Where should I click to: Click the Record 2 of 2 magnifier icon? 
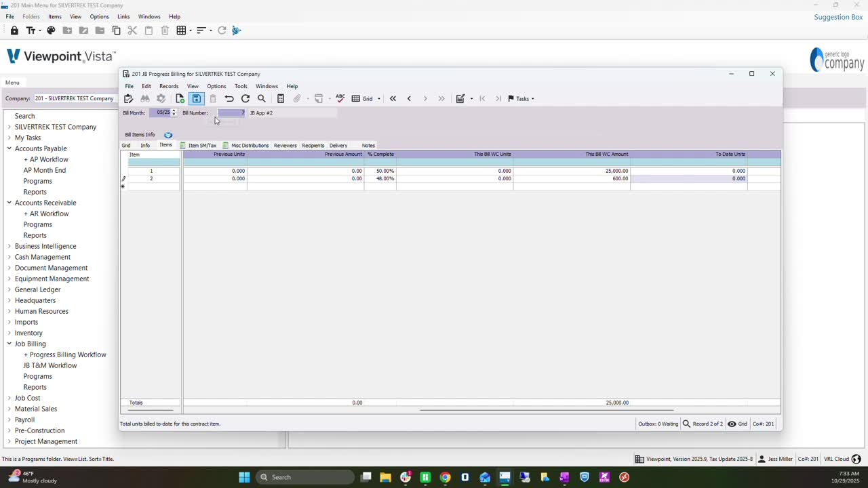point(686,424)
